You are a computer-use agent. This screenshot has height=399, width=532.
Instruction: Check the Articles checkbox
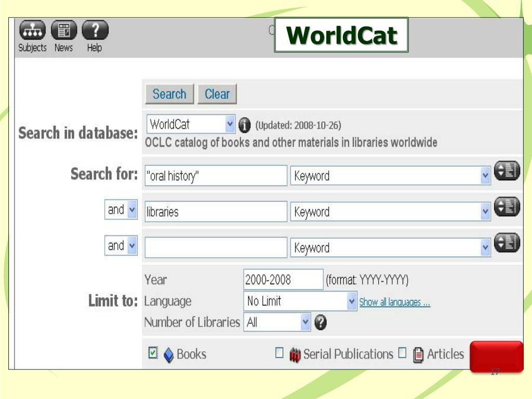(x=403, y=353)
